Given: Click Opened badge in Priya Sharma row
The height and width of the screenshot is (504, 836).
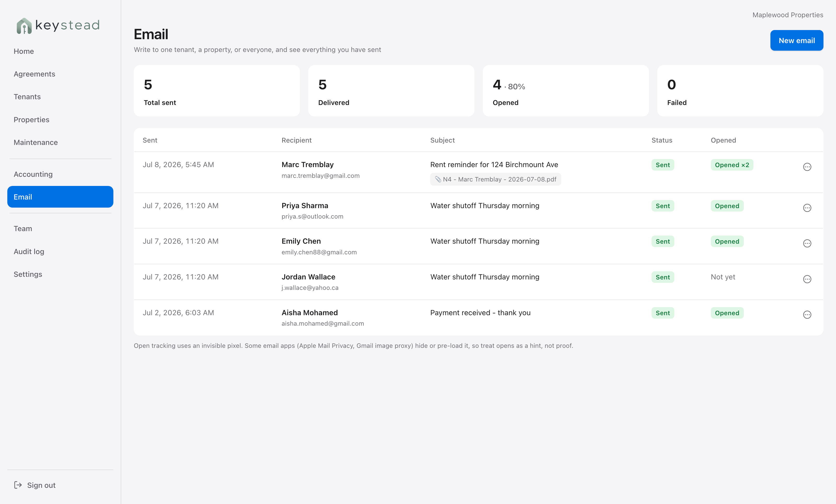Looking at the screenshot, I should tap(727, 206).
